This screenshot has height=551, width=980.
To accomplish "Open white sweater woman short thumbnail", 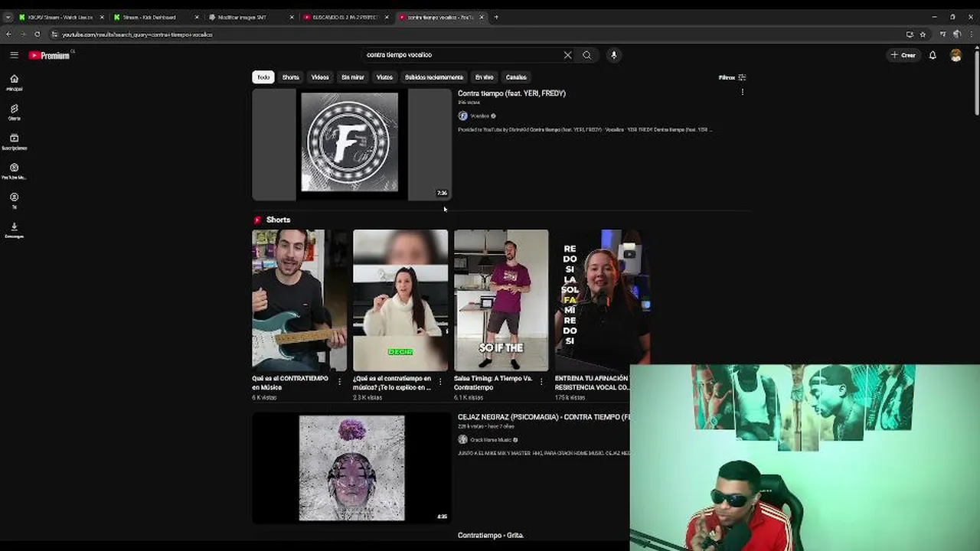I will pyautogui.click(x=400, y=301).
